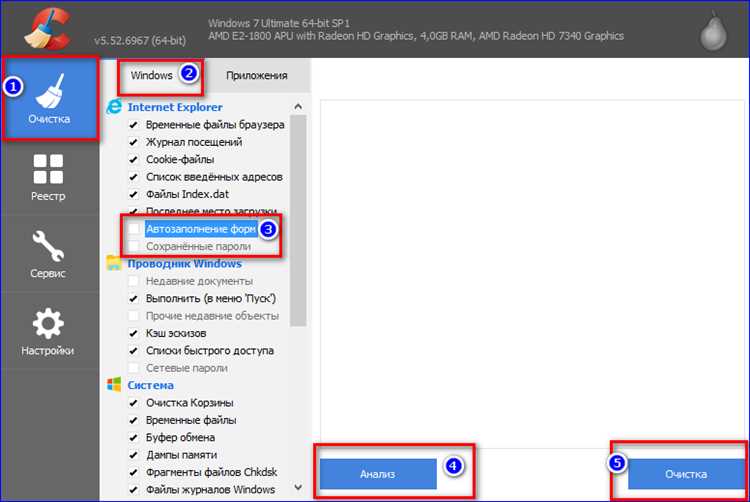
Task: Click the CCleaner logo in the header
Action: coord(49,29)
